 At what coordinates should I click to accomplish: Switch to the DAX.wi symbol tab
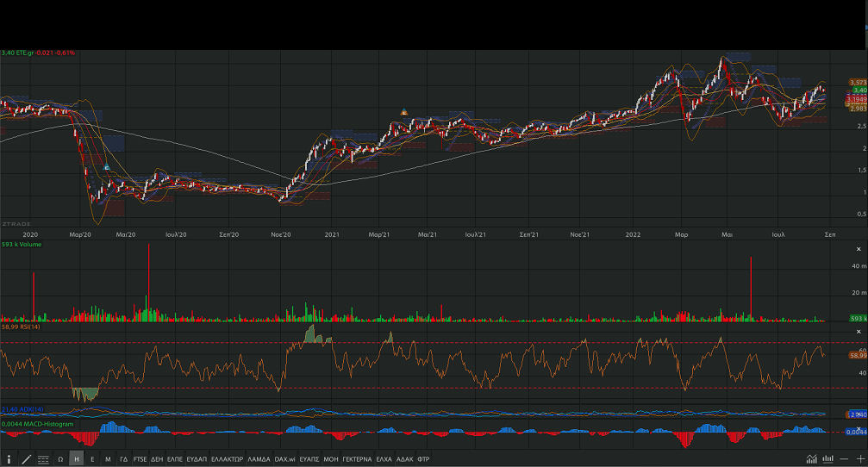tap(284, 459)
